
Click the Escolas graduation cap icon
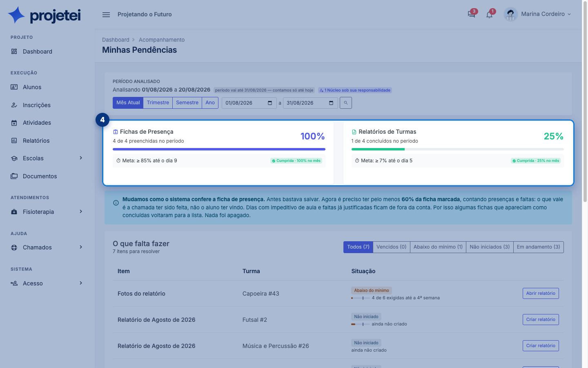(14, 158)
